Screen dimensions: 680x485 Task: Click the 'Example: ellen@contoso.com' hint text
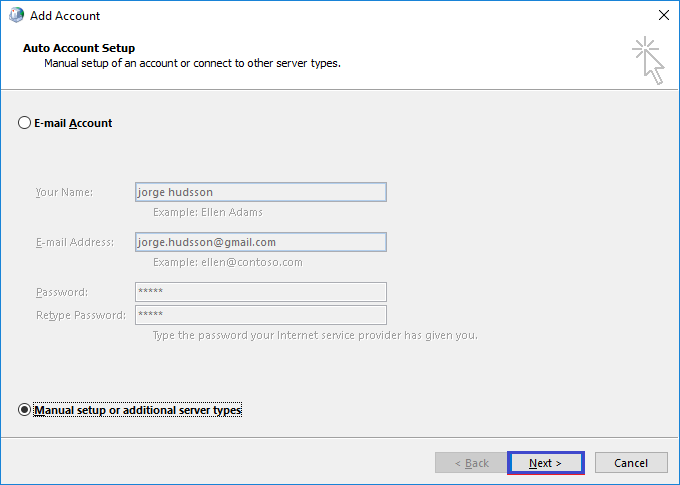coord(228,262)
